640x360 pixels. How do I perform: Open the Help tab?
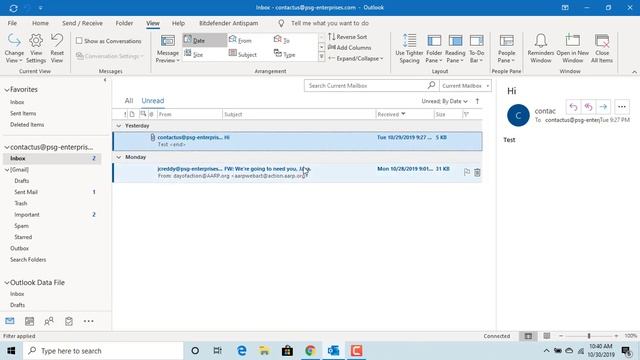(x=178, y=23)
